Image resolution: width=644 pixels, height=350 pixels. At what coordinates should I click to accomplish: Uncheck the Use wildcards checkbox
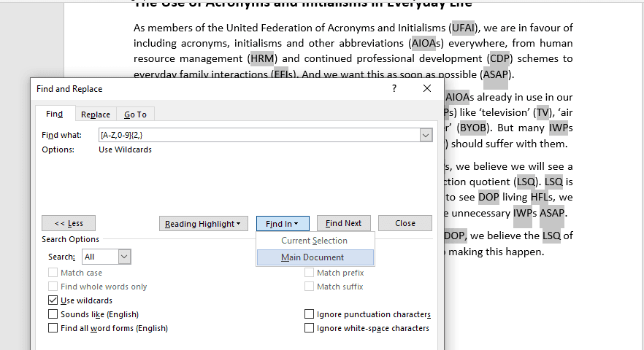(53, 300)
